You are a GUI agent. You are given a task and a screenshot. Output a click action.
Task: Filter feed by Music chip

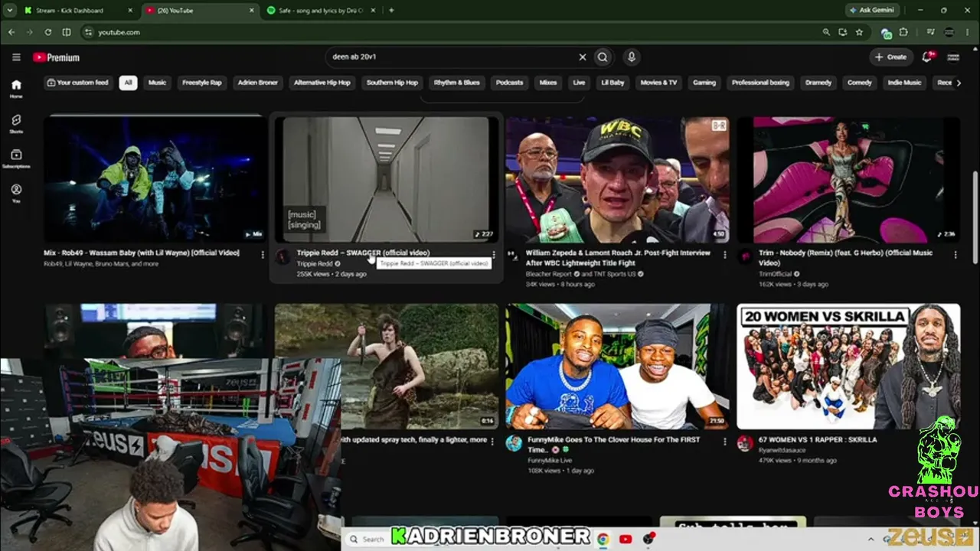click(x=157, y=83)
